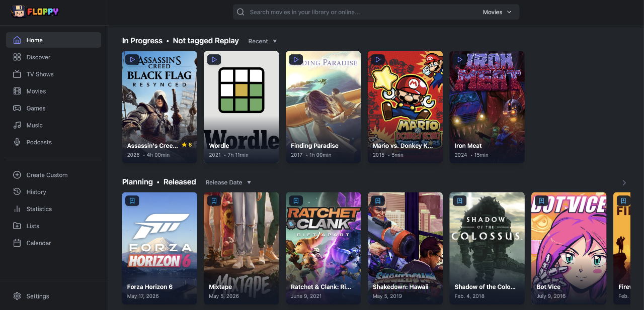Open the Release Date sort dropdown

click(x=228, y=182)
